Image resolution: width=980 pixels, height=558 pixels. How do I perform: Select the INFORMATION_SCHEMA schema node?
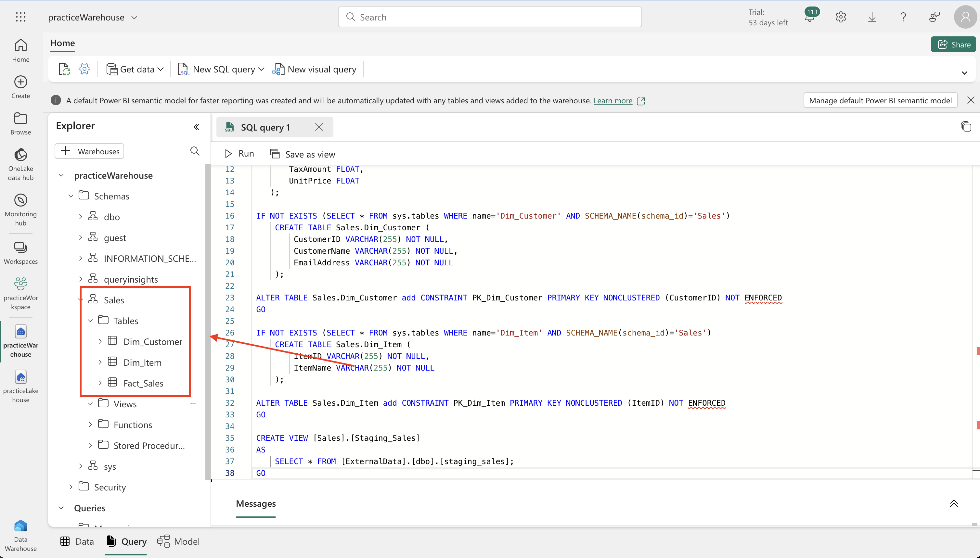pyautogui.click(x=150, y=258)
